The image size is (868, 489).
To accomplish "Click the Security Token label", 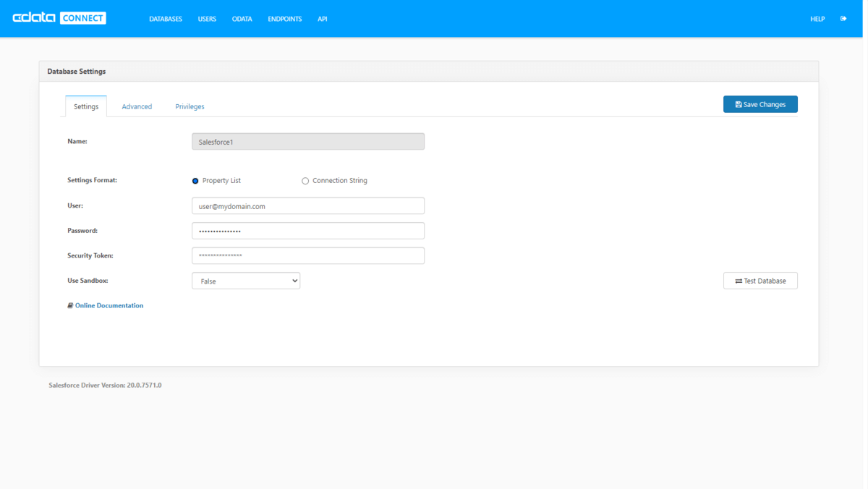I will (x=90, y=255).
